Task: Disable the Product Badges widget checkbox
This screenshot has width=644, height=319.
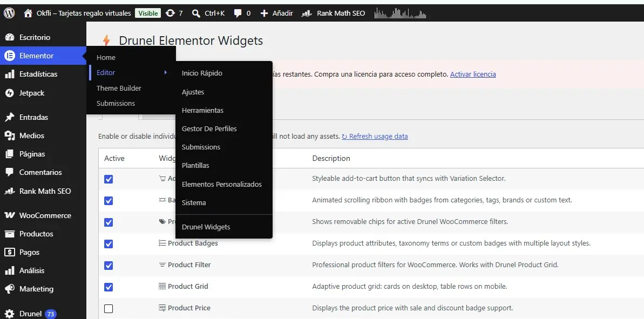Action: (x=109, y=244)
